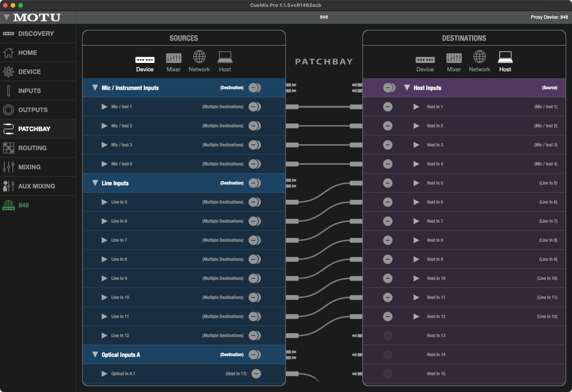Click (Host In 17) next to Optical In A 1

click(236, 374)
